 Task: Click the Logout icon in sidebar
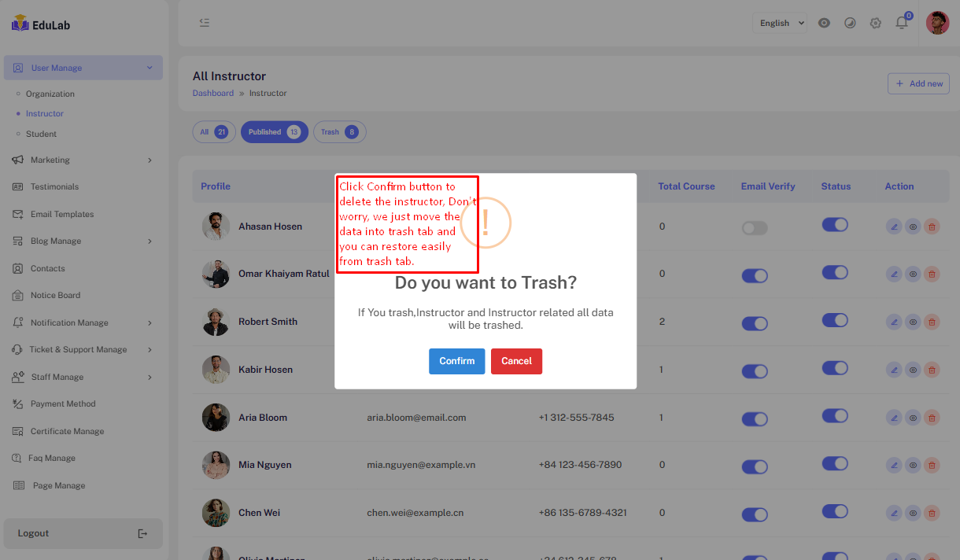[x=142, y=533]
